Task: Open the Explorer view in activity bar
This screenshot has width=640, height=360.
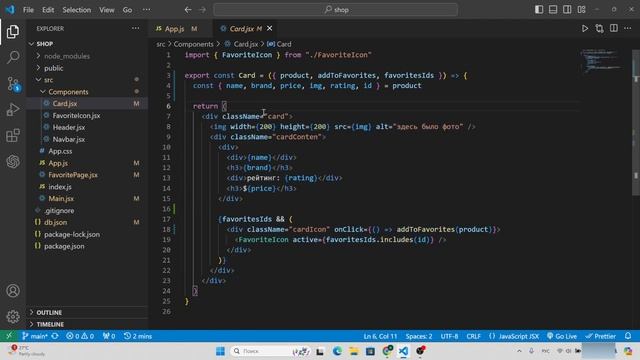Action: click(x=13, y=31)
